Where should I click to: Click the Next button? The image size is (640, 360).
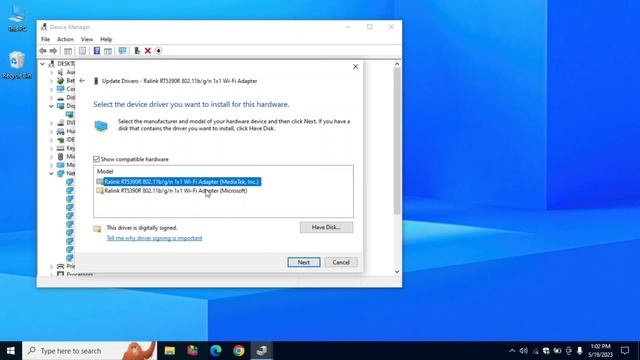pyautogui.click(x=304, y=262)
